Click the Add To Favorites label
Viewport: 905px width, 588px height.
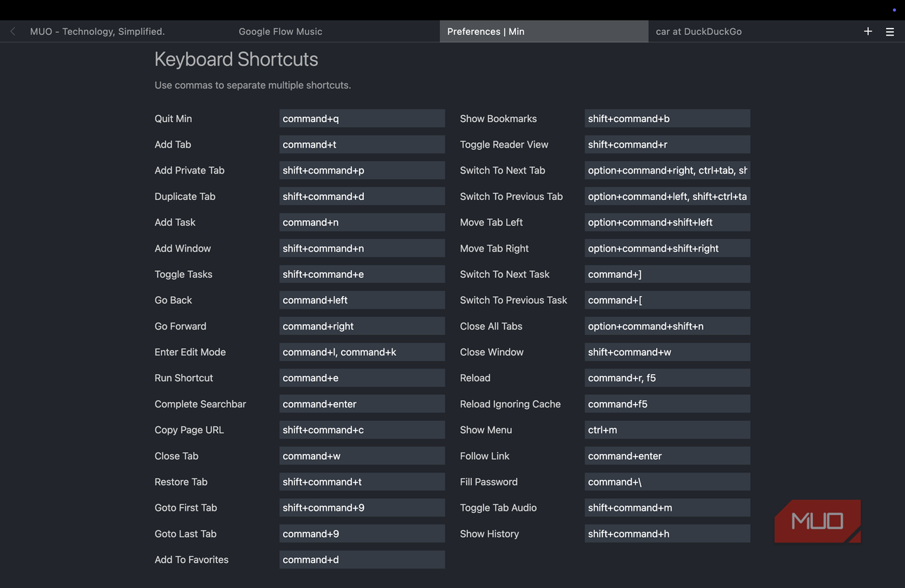click(192, 559)
